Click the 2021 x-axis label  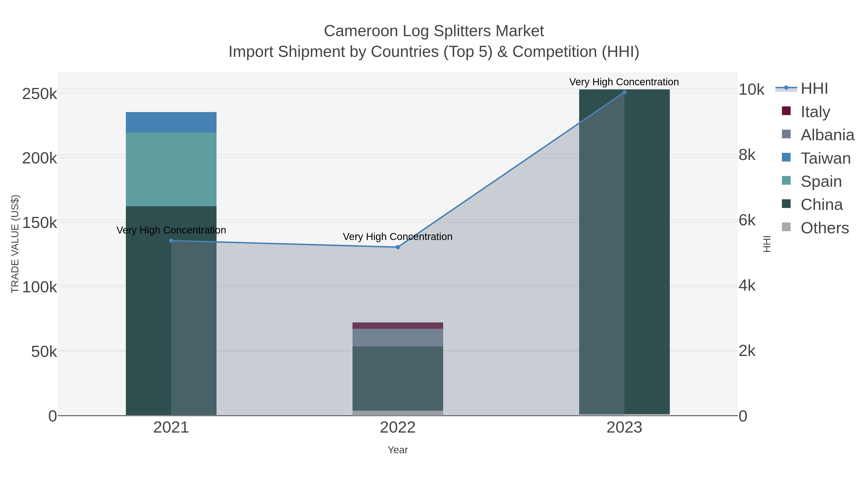(171, 428)
